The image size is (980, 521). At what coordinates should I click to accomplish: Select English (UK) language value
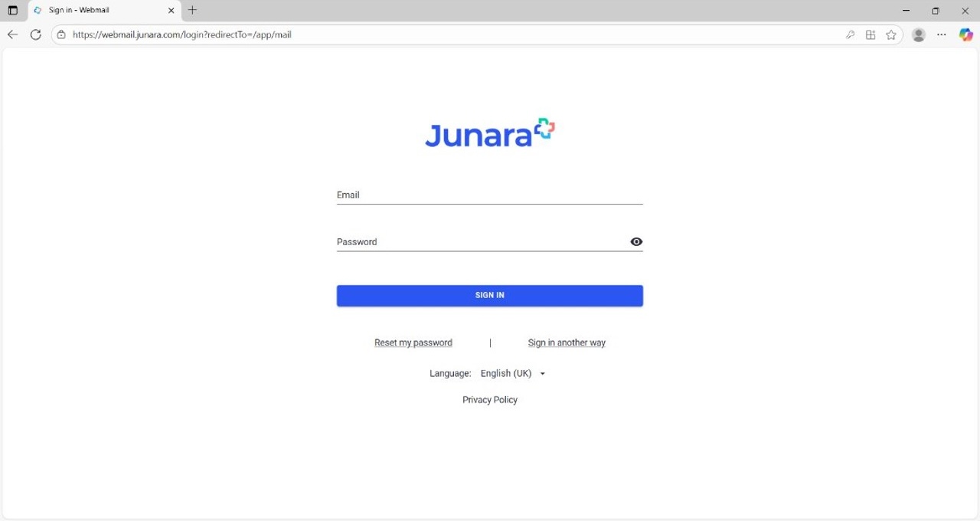506,374
